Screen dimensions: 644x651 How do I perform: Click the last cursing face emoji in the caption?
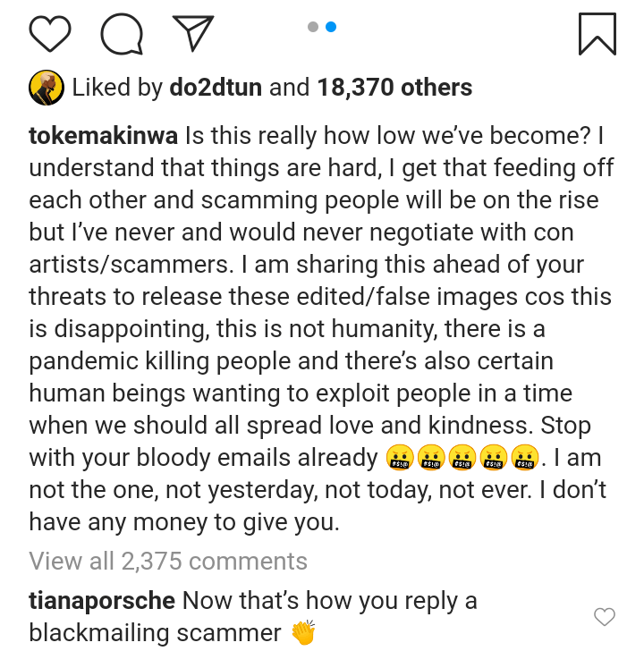(x=524, y=459)
